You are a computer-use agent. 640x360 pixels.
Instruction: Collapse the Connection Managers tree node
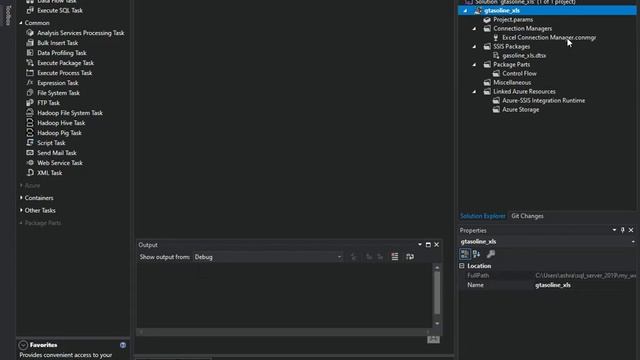474,29
